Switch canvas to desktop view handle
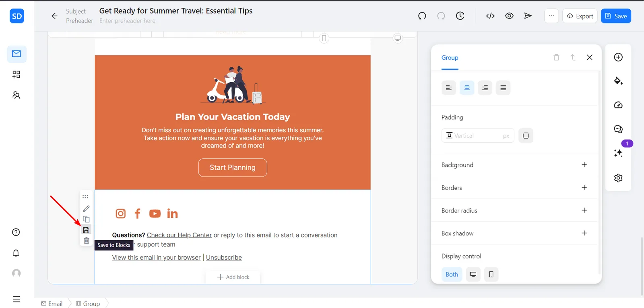 pyautogui.click(x=398, y=38)
